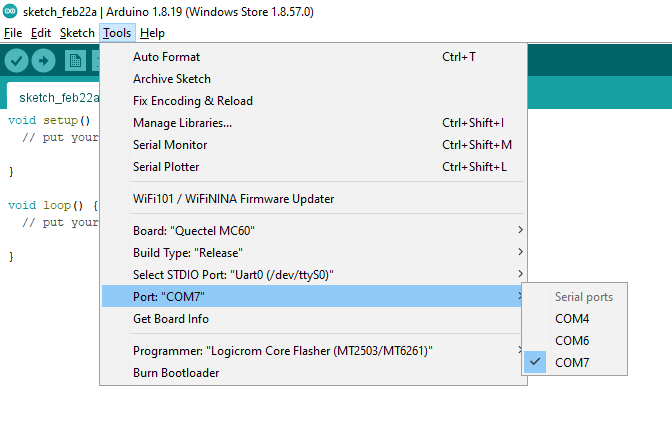This screenshot has height=425, width=672.
Task: Close the open Tools menu
Action: (x=117, y=33)
